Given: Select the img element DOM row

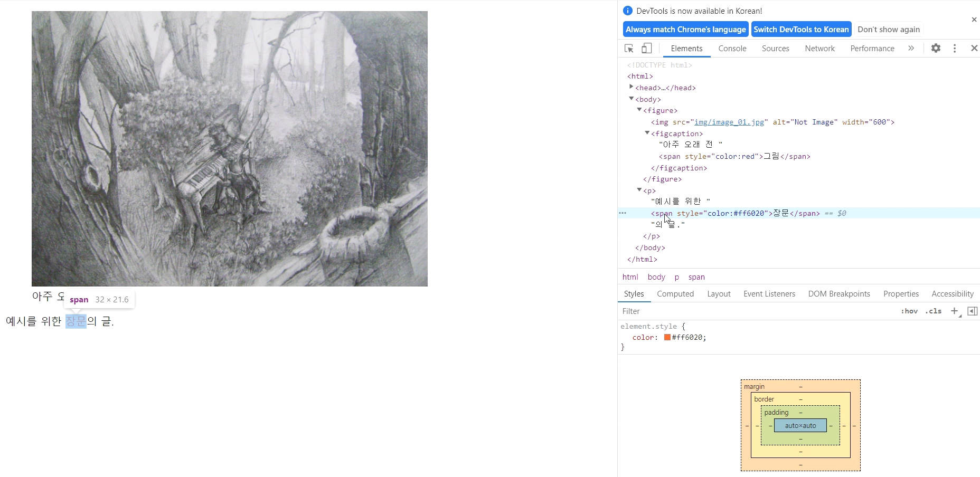Looking at the screenshot, I should point(772,122).
